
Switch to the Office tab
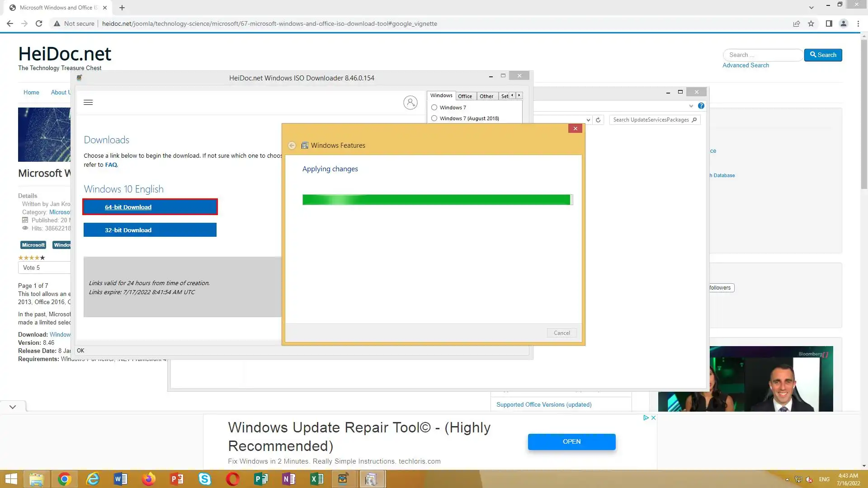[465, 96]
